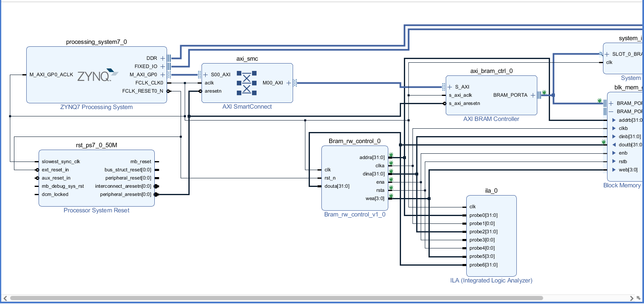The height and width of the screenshot is (305, 644).
Task: Click the debug bug icon by axi_bram_ctrl_0 BRAM_PORTA
Action: tap(544, 93)
